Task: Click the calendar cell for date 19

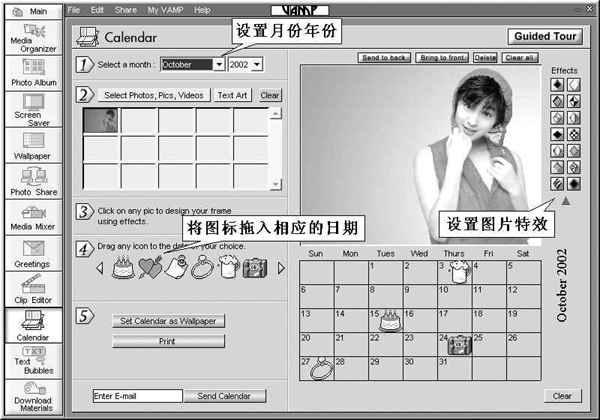Action: pos(523,321)
